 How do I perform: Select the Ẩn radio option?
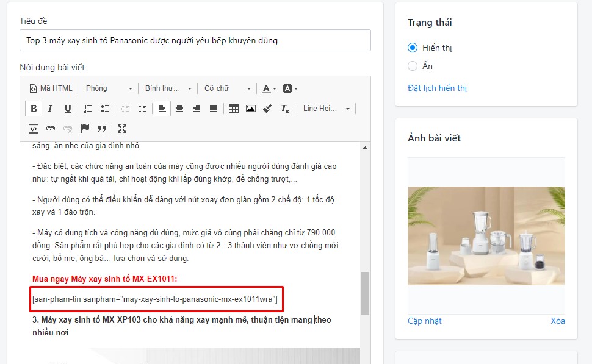click(x=413, y=66)
